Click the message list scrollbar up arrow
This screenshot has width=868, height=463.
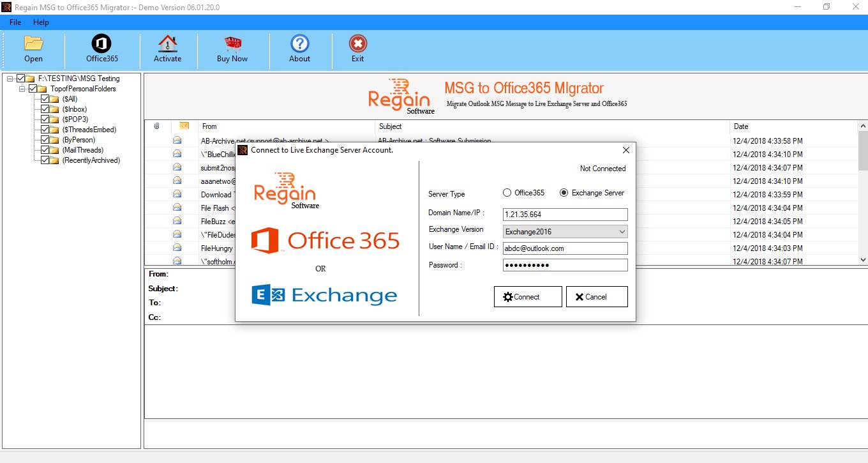tap(863, 126)
